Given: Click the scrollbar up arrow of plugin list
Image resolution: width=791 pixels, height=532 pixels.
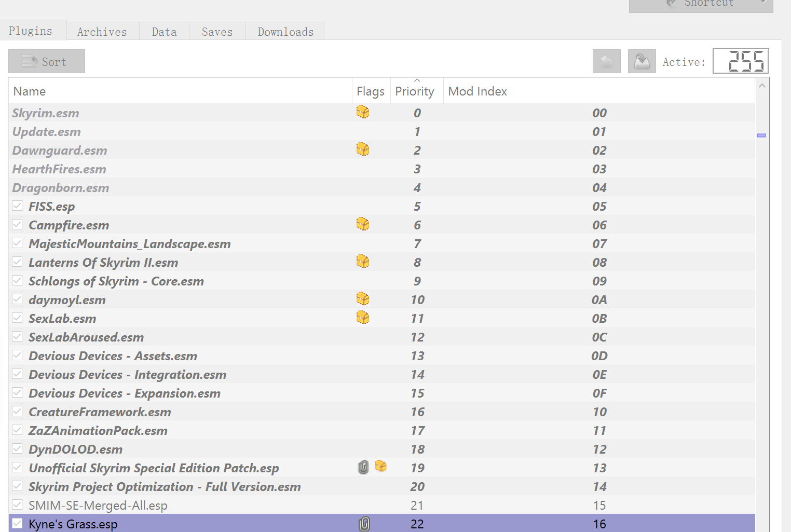Looking at the screenshot, I should pos(762,86).
